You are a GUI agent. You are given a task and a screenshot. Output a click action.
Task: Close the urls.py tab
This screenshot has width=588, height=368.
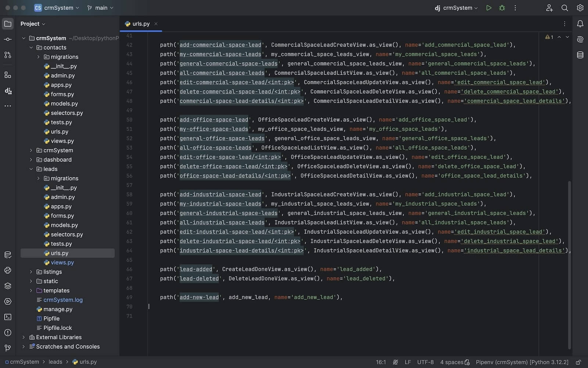pos(156,24)
